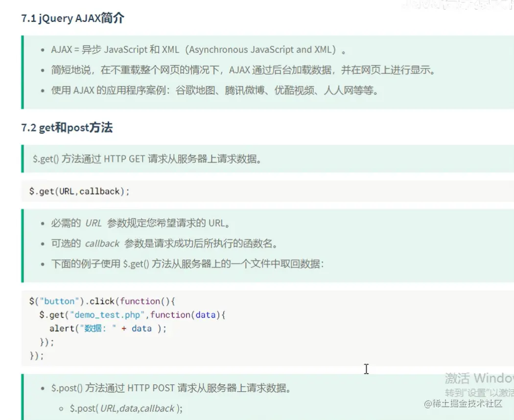Click the bullet "可选的 callback 参数"
The height and width of the screenshot is (420, 514).
(164, 244)
